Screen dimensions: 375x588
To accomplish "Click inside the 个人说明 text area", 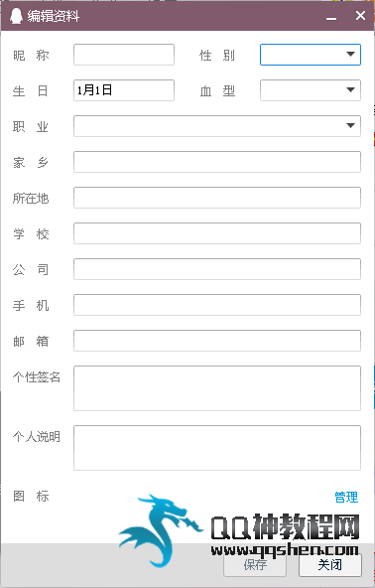I will (217, 448).
